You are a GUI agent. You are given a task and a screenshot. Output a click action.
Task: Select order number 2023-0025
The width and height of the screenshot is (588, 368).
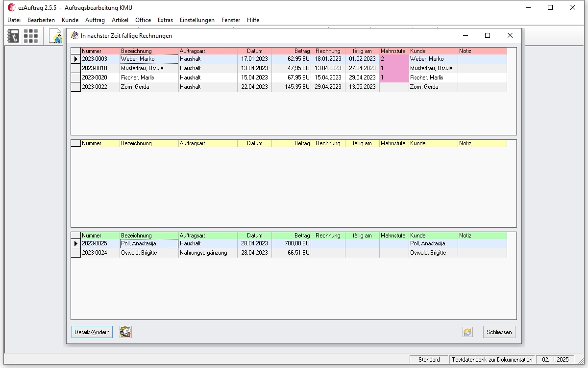tap(100, 243)
